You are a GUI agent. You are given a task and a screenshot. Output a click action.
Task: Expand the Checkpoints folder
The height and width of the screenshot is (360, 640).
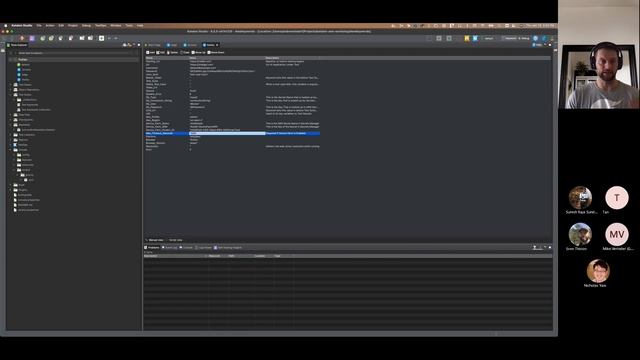pyautogui.click(x=11, y=120)
